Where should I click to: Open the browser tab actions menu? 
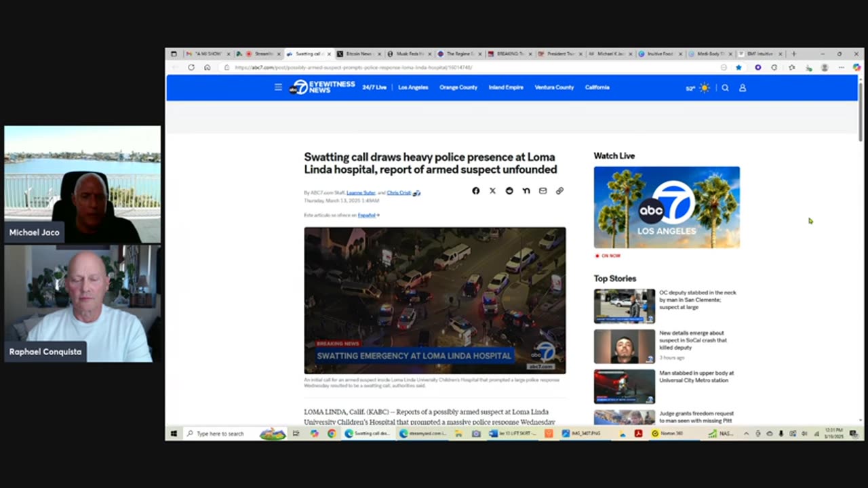pyautogui.click(x=174, y=54)
